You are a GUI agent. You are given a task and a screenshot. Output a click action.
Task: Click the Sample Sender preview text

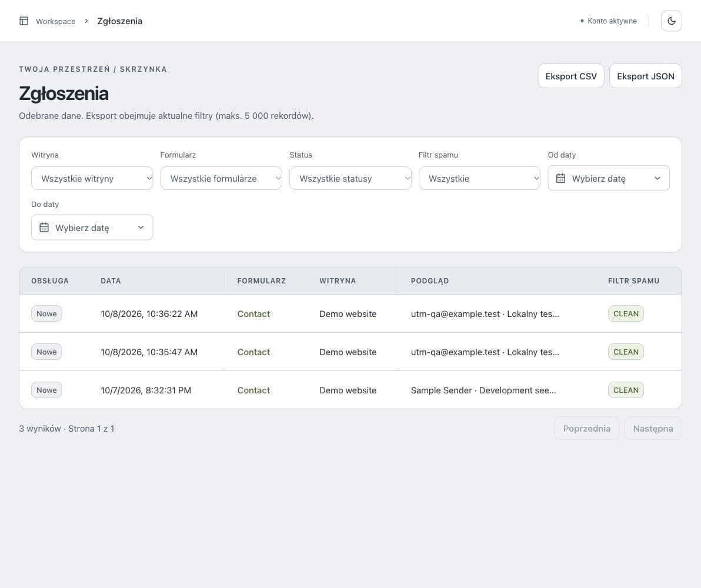pos(483,390)
